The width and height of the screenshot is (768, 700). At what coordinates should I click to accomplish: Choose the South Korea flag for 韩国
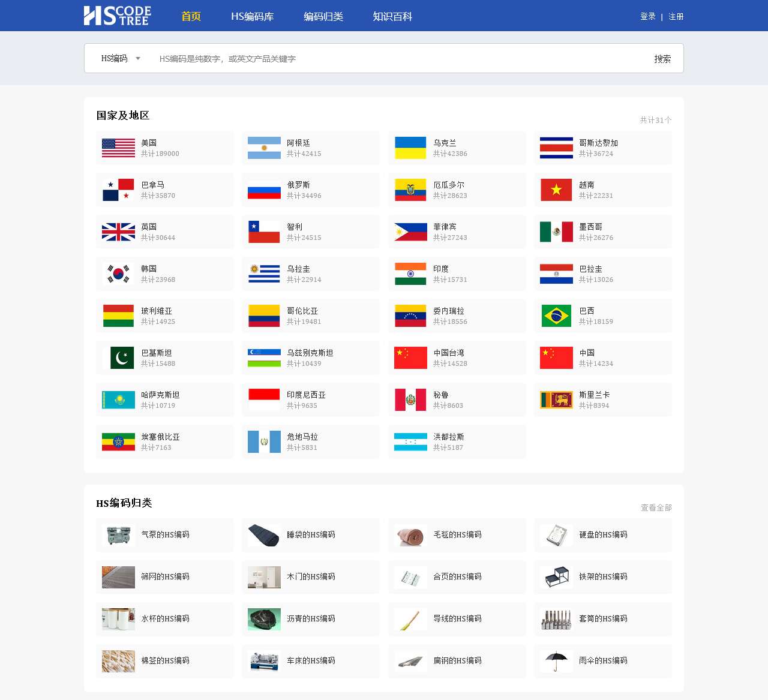pos(118,274)
